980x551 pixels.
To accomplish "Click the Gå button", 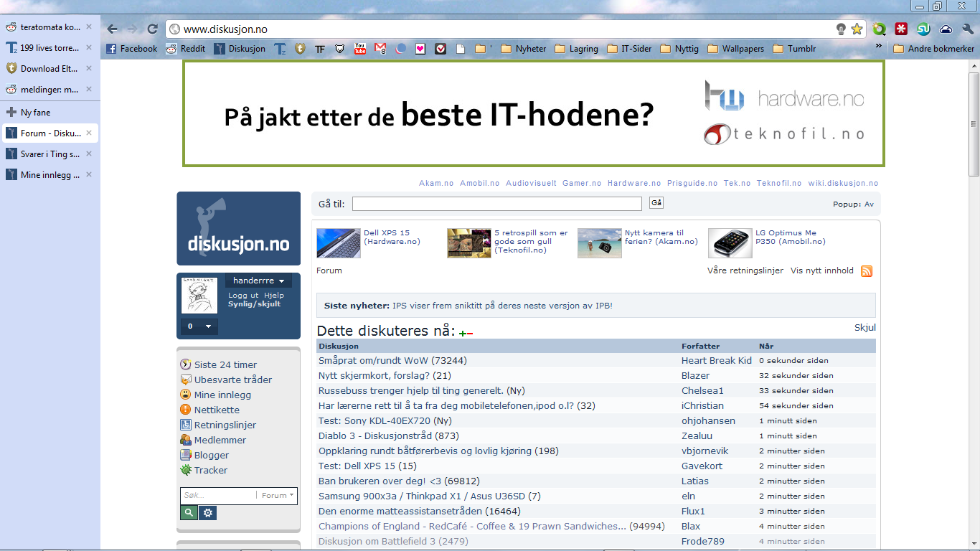I will click(656, 204).
